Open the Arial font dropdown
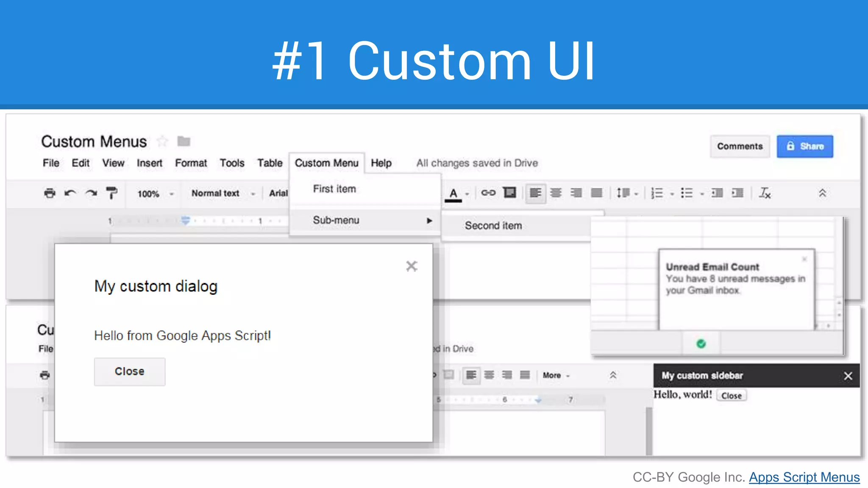The width and height of the screenshot is (868, 488). coord(278,193)
